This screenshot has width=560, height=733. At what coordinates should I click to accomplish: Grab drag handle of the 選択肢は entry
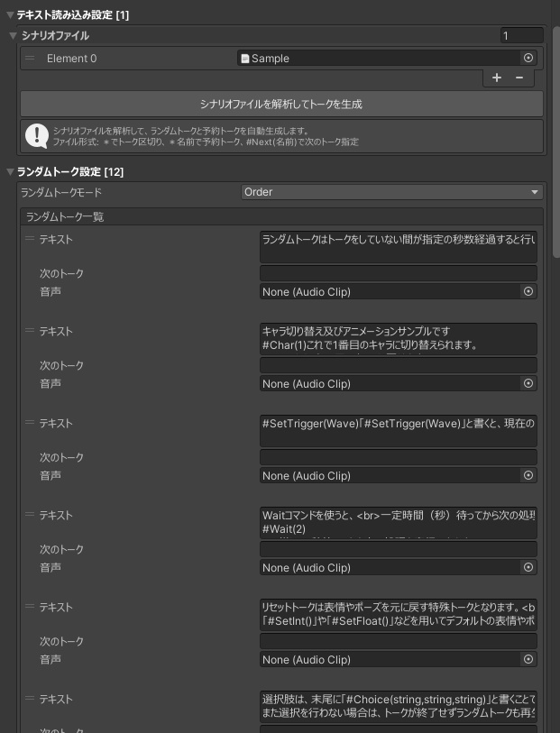click(30, 699)
